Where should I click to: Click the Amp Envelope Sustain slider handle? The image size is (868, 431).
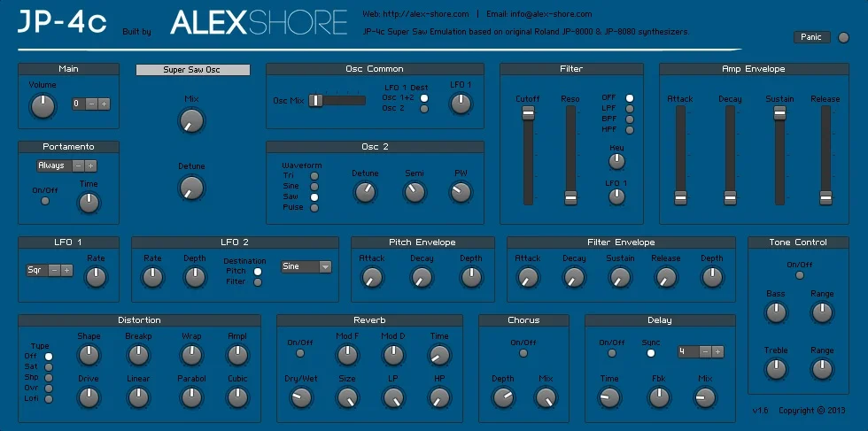(x=779, y=113)
